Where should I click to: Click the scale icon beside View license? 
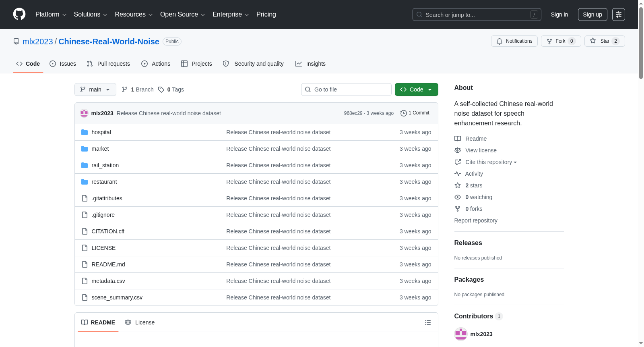point(458,150)
